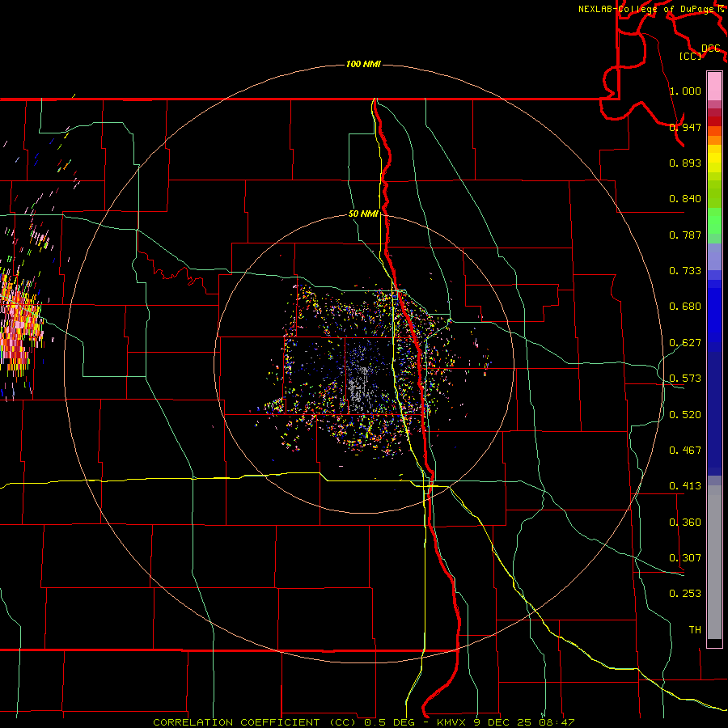Pick the pink color at top of scale
Viewport: 728px width, 728px height.
[x=714, y=87]
